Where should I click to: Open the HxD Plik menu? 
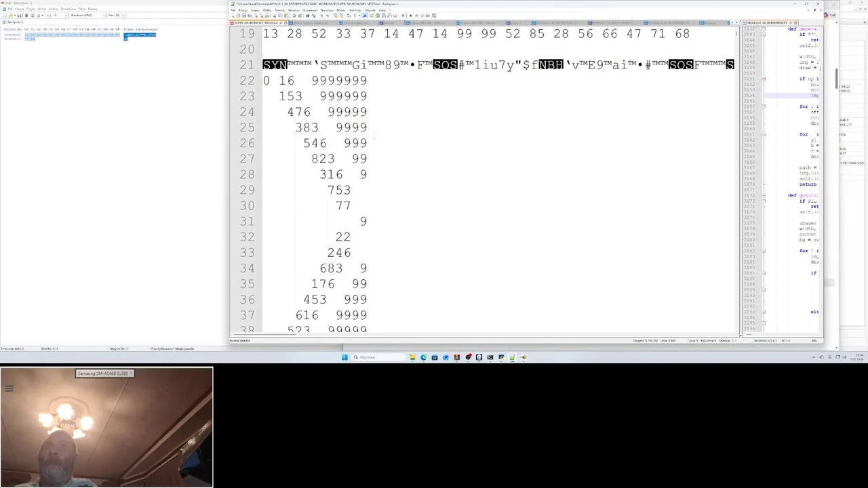pos(10,9)
